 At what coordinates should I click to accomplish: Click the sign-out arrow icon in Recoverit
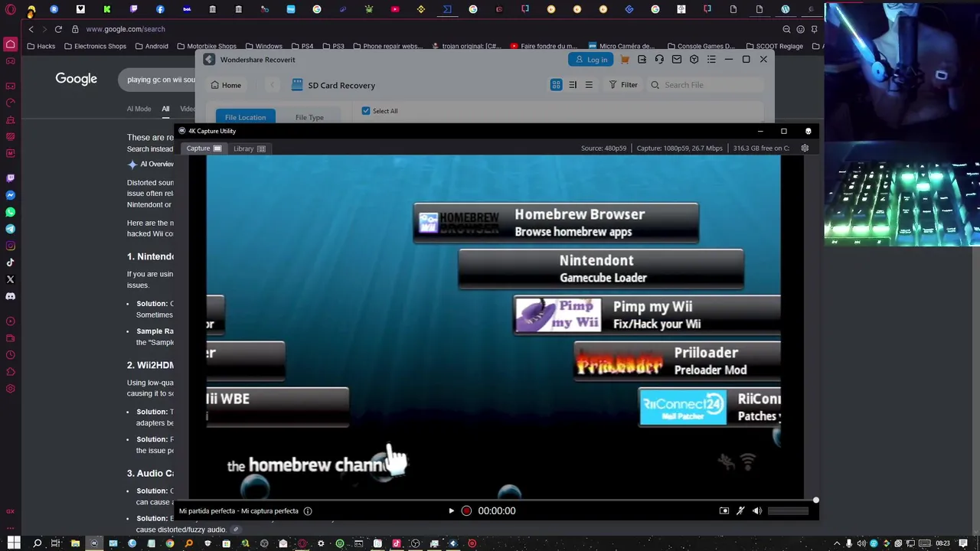tap(642, 60)
